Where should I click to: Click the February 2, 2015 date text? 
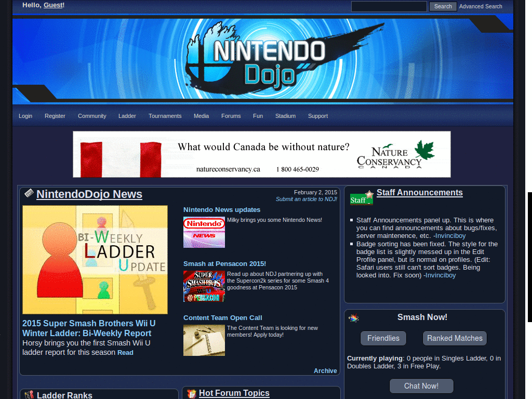(x=315, y=192)
